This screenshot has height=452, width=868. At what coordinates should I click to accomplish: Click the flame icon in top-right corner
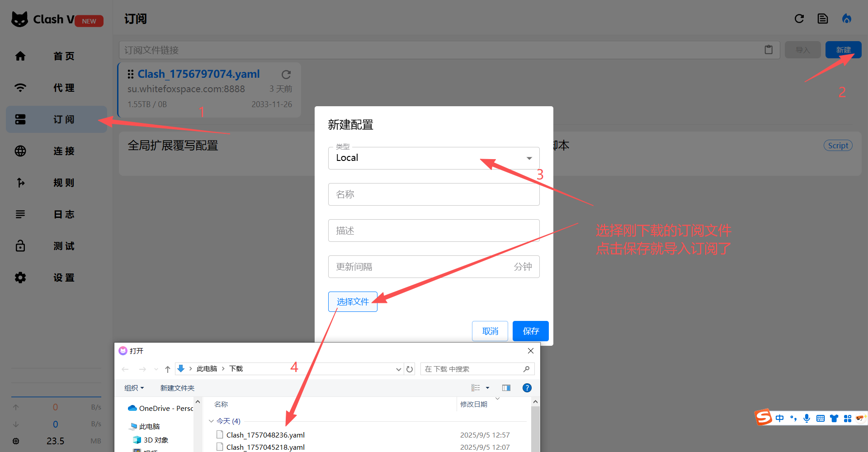pos(847,19)
